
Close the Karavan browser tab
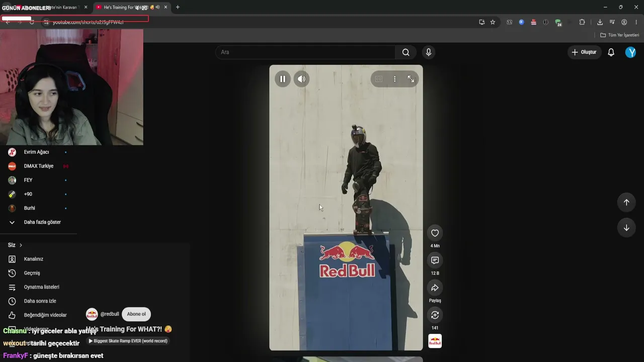(86, 7)
